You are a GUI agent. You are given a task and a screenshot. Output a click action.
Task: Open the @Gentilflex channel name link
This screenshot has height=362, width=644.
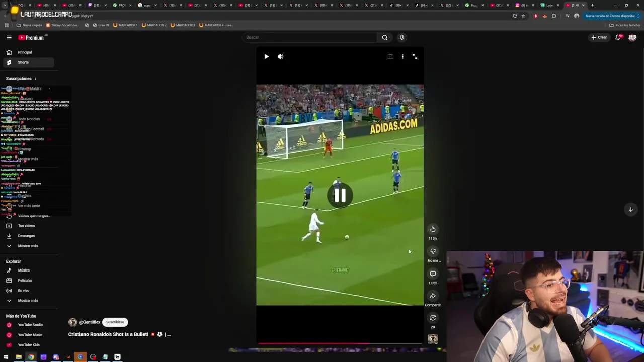point(89,322)
